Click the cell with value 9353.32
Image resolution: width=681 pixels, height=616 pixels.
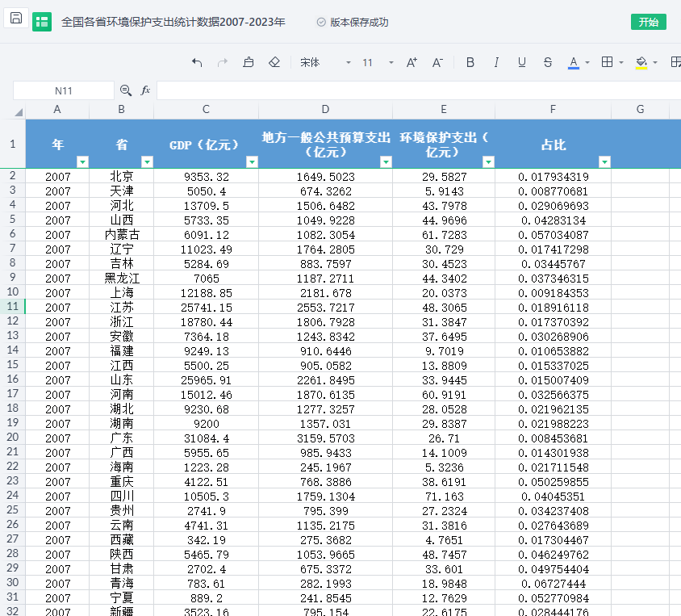(206, 176)
